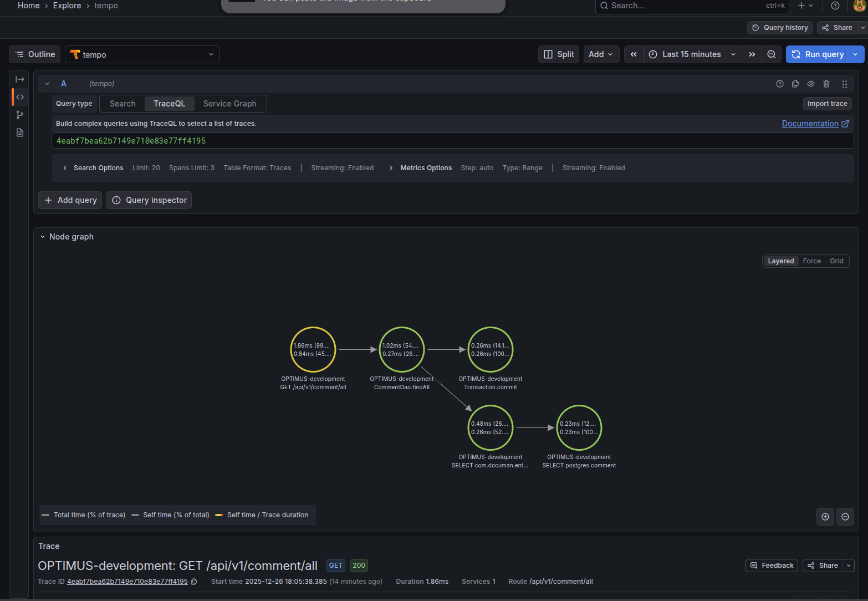Open the tempo data source dropdown
The height and width of the screenshot is (601, 868).
click(x=142, y=54)
